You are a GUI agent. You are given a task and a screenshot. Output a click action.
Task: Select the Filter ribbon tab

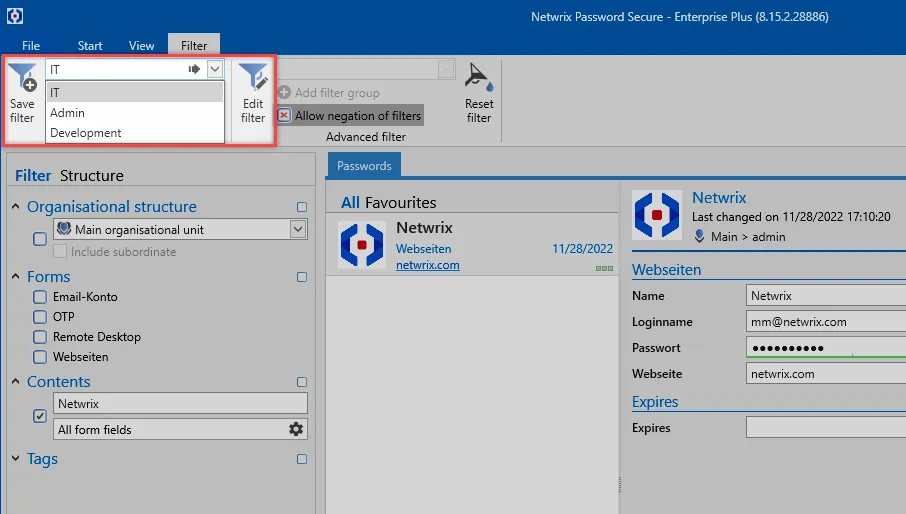click(x=194, y=45)
